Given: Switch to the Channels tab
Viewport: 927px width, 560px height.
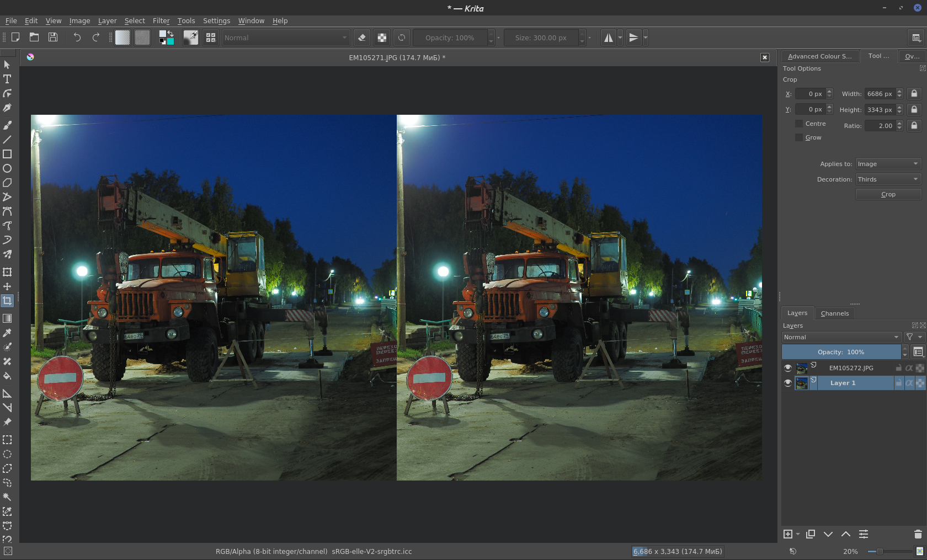Looking at the screenshot, I should pyautogui.click(x=835, y=313).
